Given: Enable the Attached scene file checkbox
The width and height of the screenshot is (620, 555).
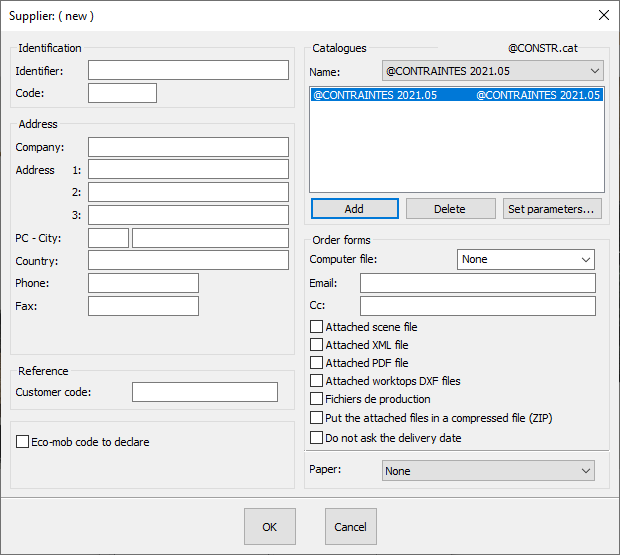Looking at the screenshot, I should tap(317, 327).
